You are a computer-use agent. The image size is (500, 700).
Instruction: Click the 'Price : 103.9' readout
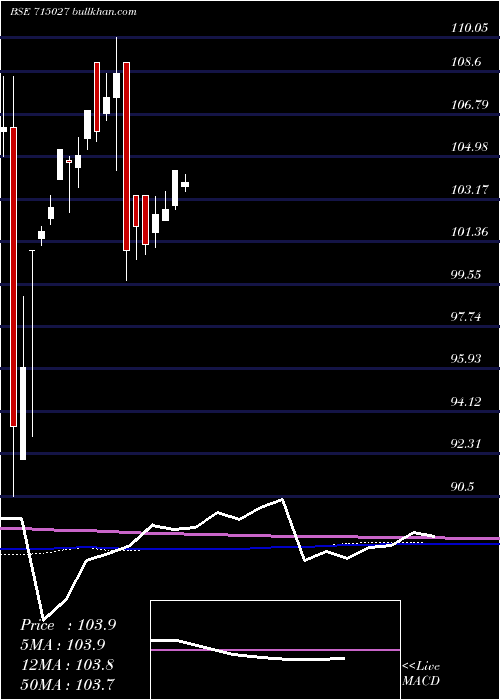[x=68, y=625]
